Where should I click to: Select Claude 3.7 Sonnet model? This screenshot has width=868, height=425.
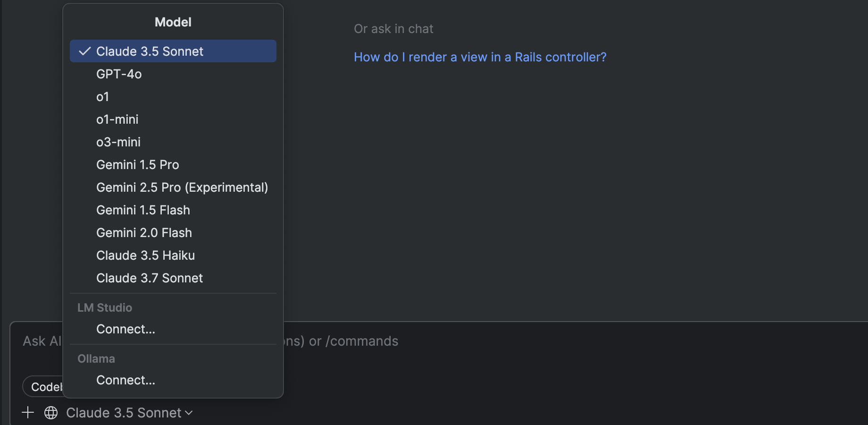pyautogui.click(x=150, y=278)
